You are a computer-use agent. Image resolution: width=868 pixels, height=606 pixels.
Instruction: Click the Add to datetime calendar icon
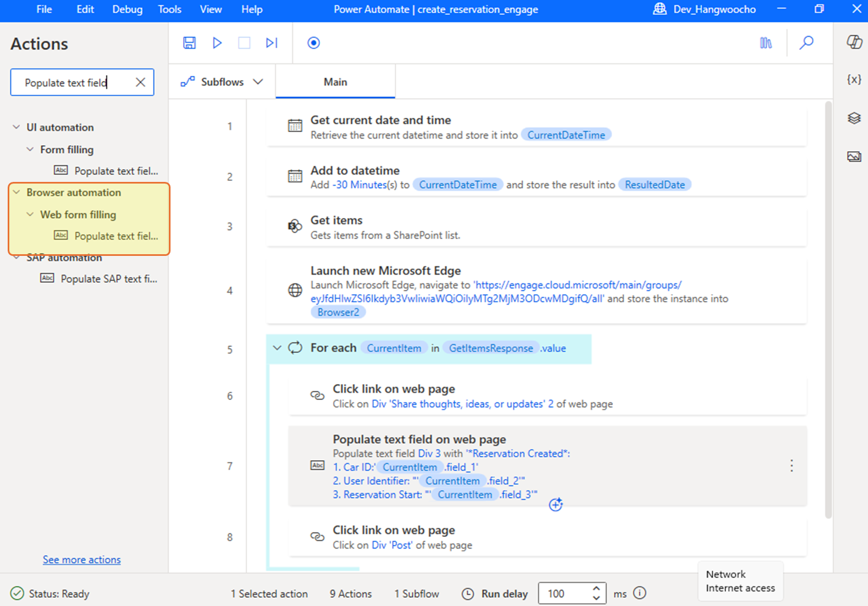[x=295, y=176]
